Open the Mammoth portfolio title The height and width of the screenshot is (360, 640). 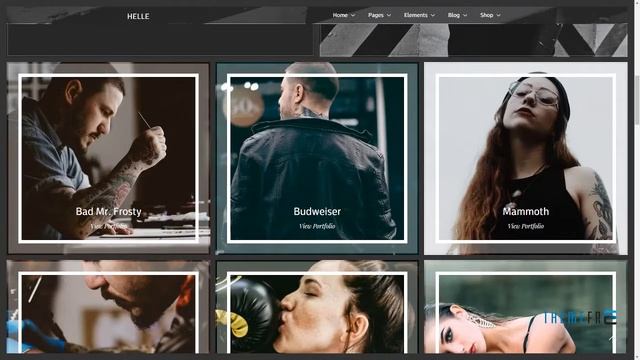[526, 211]
